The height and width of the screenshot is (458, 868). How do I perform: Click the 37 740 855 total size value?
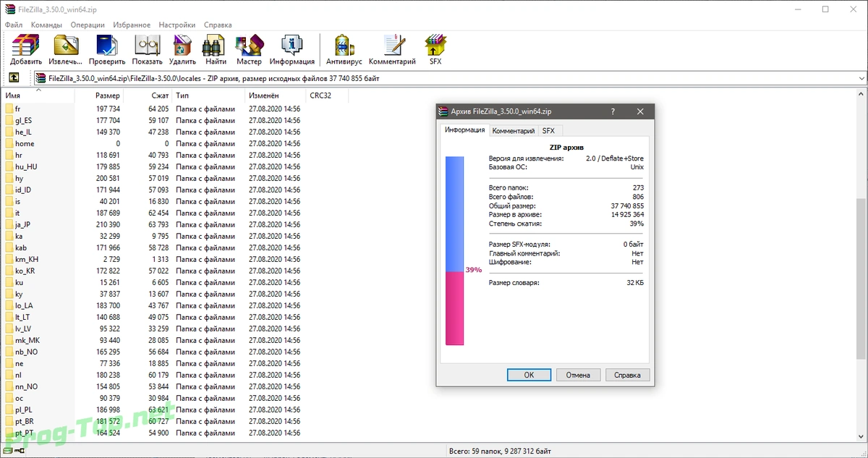627,206
